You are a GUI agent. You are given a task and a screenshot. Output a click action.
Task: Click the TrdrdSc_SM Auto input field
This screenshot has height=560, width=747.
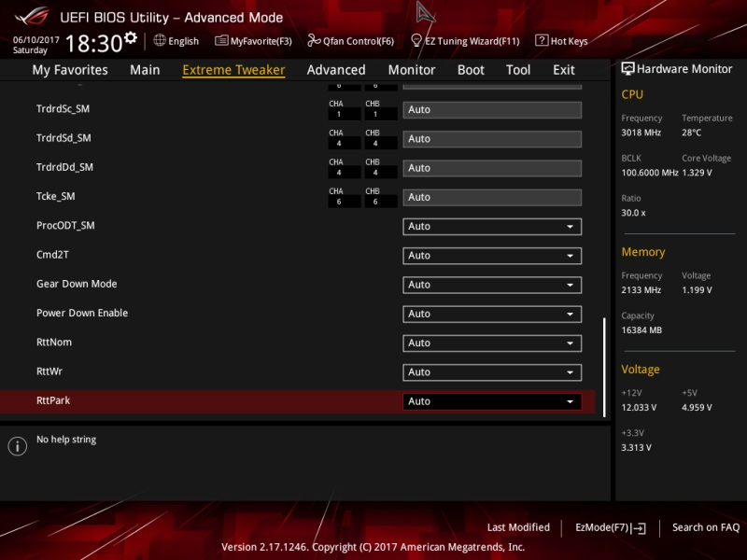click(492, 109)
